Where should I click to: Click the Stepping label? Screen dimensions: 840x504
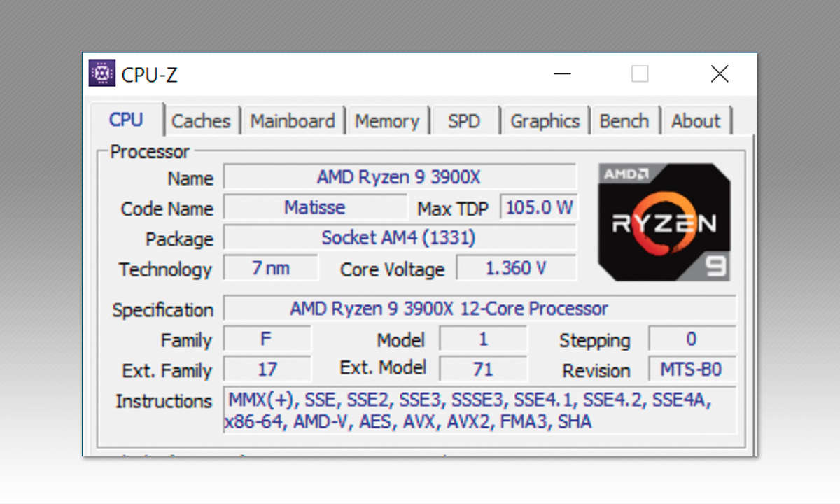coord(595,341)
